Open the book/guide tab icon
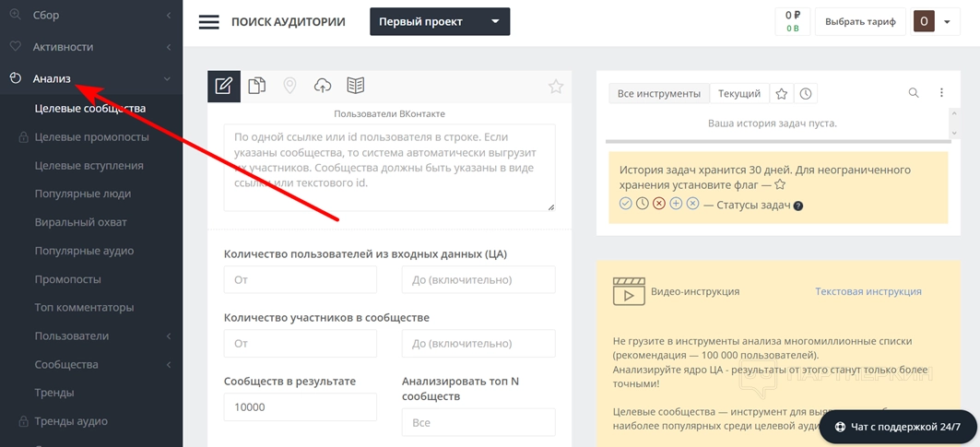Viewport: 980px width, 447px height. point(356,86)
